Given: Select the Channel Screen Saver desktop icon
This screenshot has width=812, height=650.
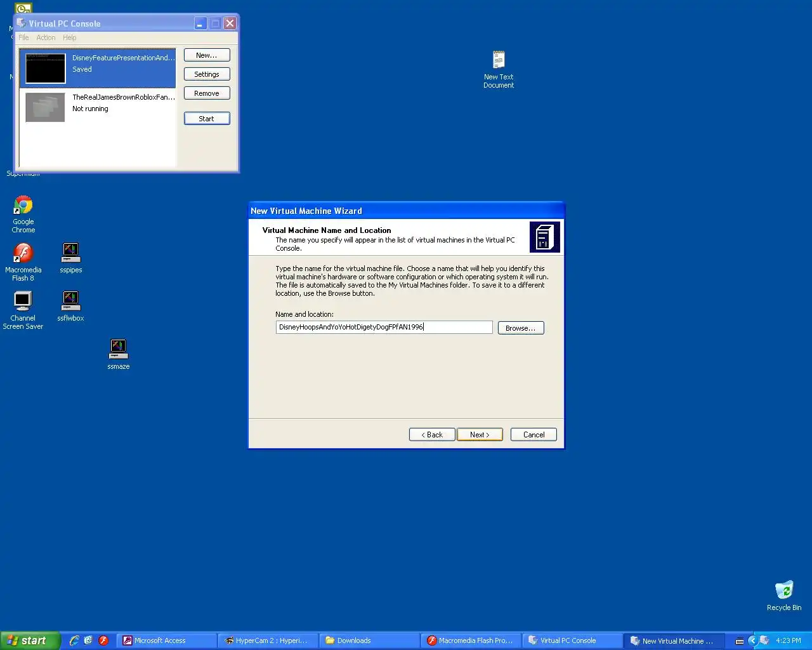Looking at the screenshot, I should [23, 310].
